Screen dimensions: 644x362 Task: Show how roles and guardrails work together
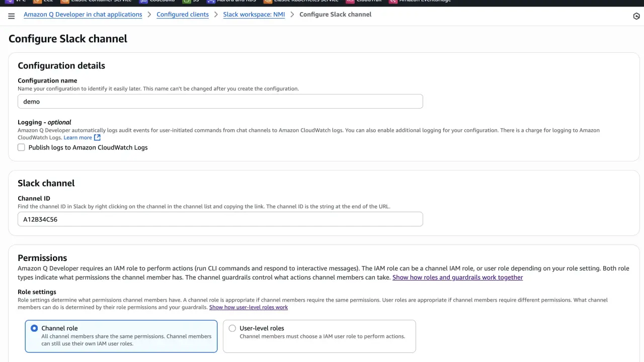click(457, 278)
